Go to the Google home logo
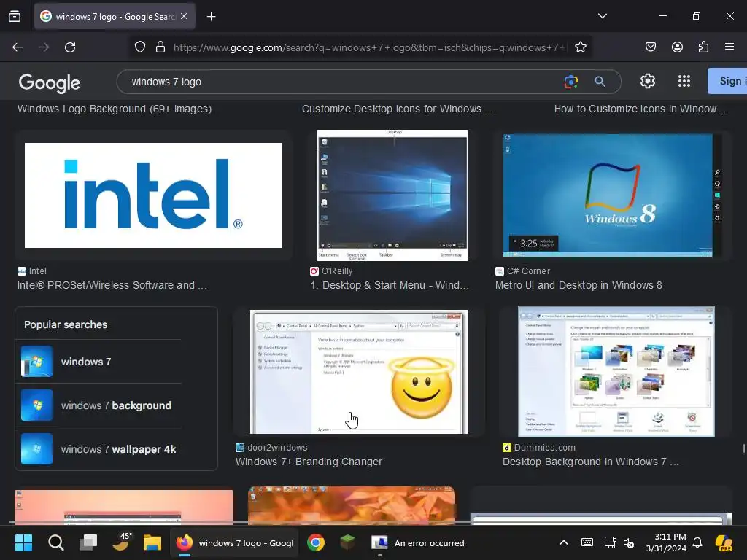Screen dimensions: 747x560 [50, 83]
